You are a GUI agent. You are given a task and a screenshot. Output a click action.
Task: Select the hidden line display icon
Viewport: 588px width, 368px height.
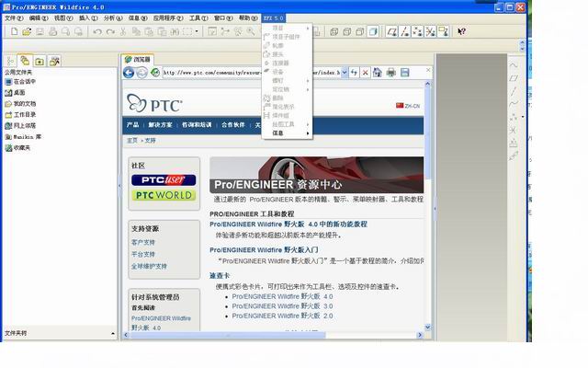pyautogui.click(x=347, y=31)
